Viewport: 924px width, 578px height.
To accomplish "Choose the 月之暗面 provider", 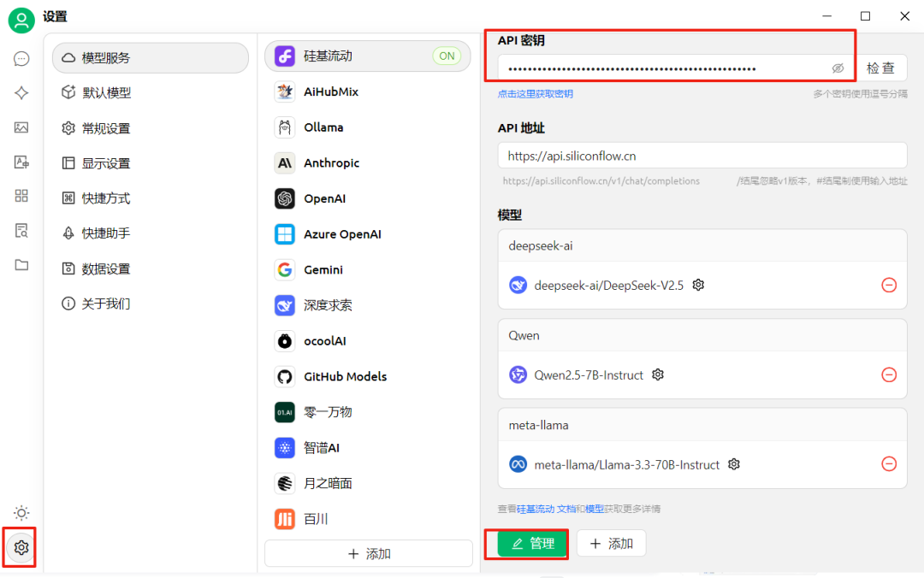I will pos(368,483).
